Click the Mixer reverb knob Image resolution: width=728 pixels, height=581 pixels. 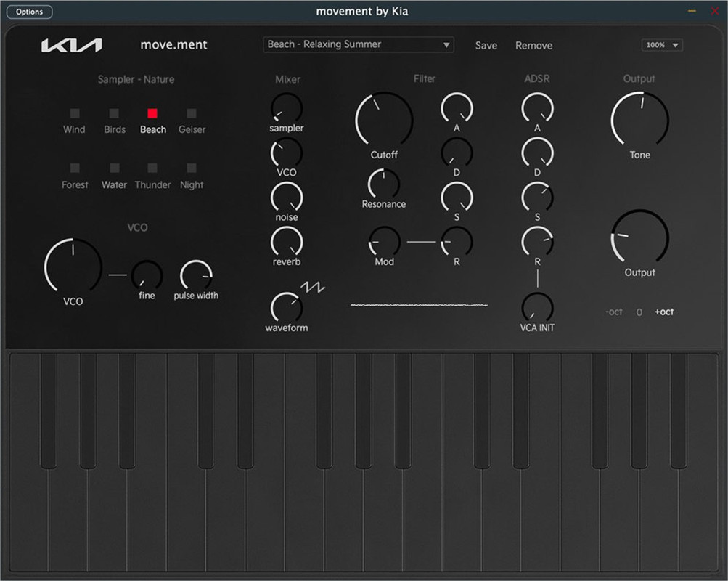pyautogui.click(x=287, y=242)
